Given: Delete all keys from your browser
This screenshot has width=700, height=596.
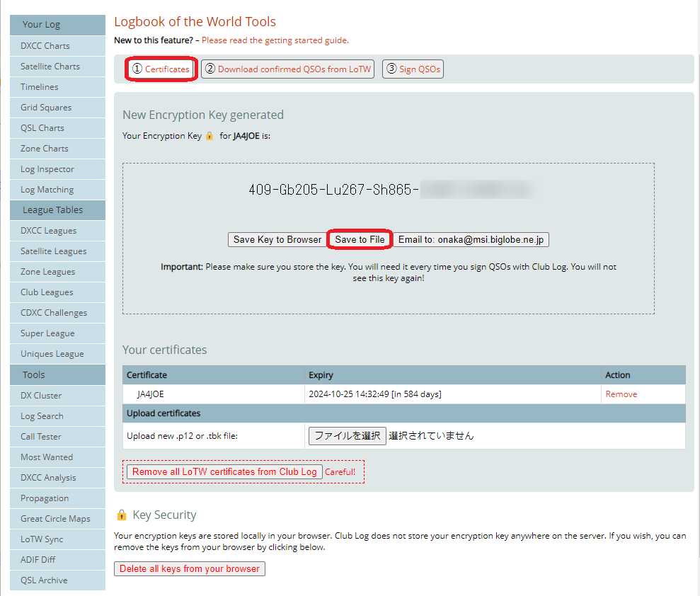Looking at the screenshot, I should click(x=190, y=569).
